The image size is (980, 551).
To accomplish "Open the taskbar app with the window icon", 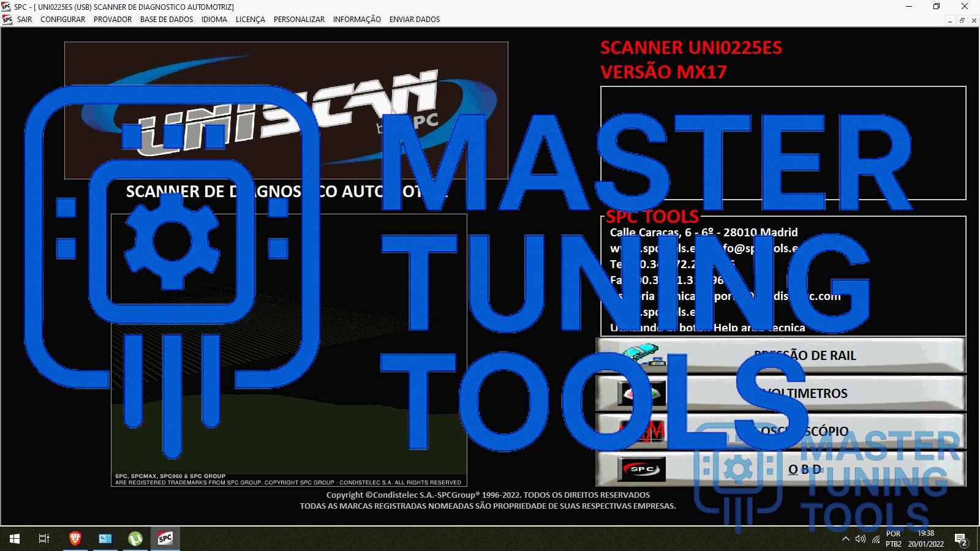I will point(105,539).
